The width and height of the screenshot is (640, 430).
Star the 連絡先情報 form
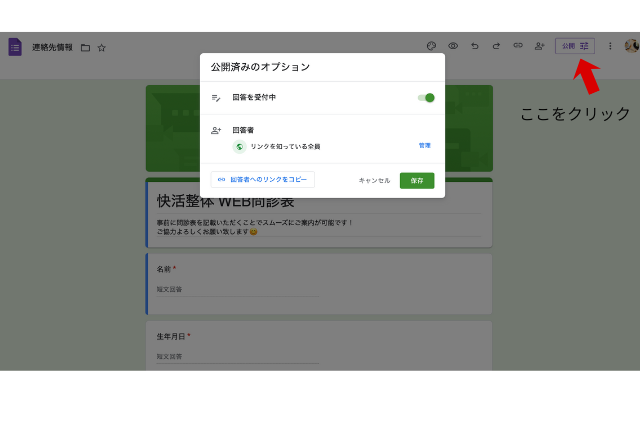tap(102, 48)
